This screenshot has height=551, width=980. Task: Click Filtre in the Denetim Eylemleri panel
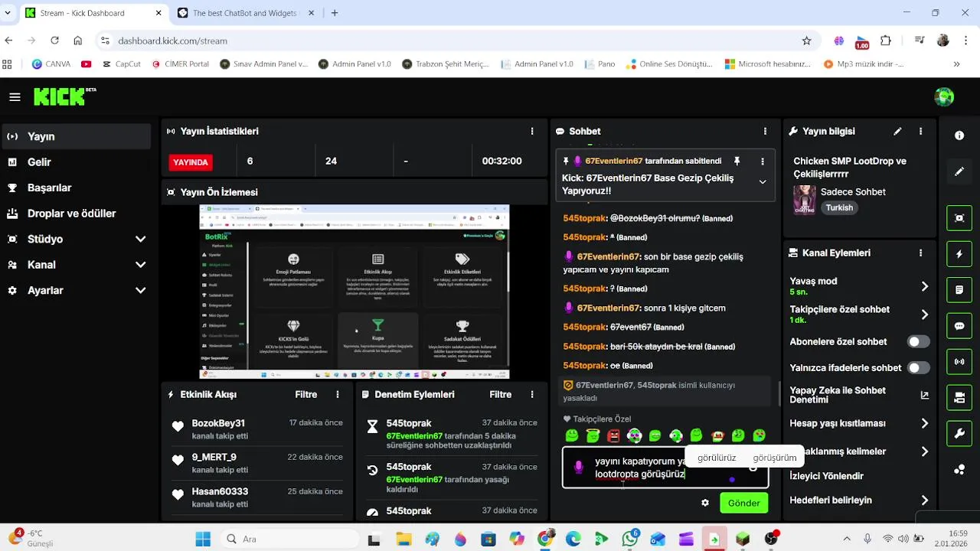pyautogui.click(x=501, y=395)
